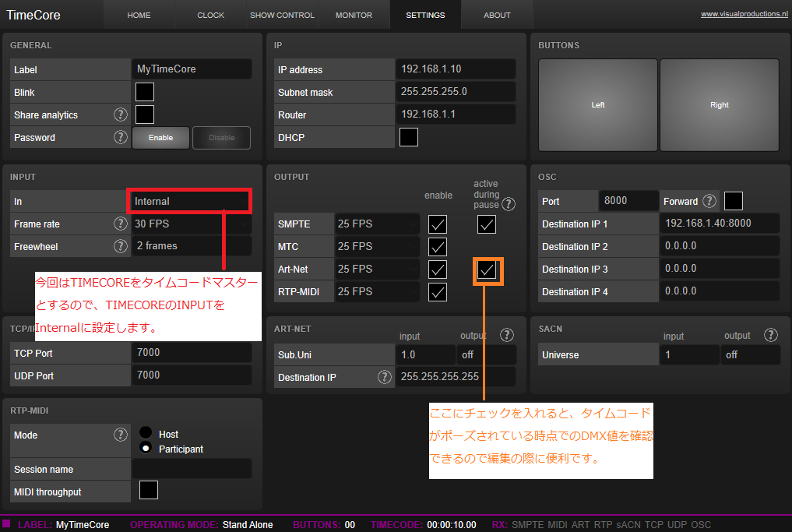Toggle Art-Net active during pause checkbox

pos(487,270)
